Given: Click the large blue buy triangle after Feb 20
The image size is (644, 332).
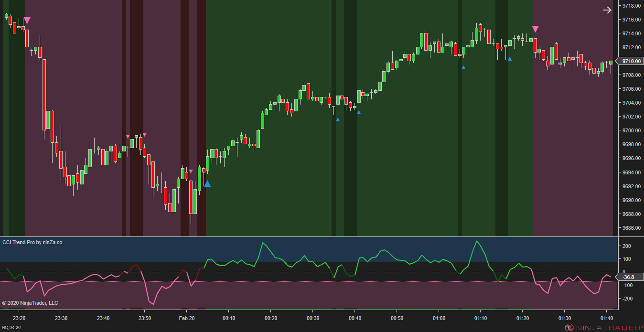Looking at the screenshot, I should (207, 183).
